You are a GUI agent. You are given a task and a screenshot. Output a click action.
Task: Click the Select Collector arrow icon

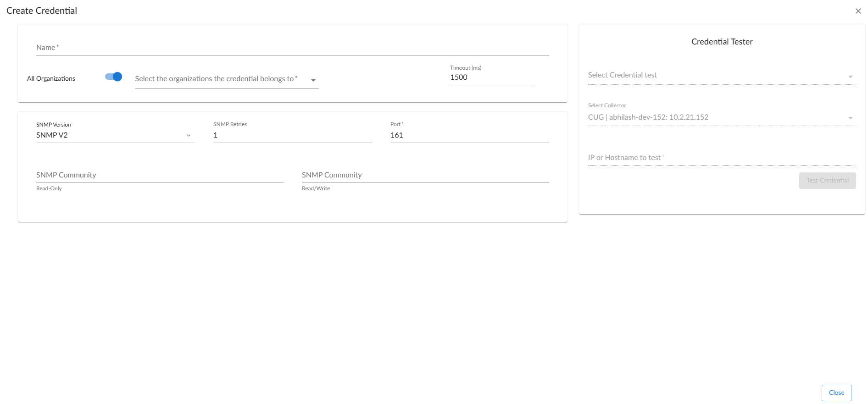850,118
